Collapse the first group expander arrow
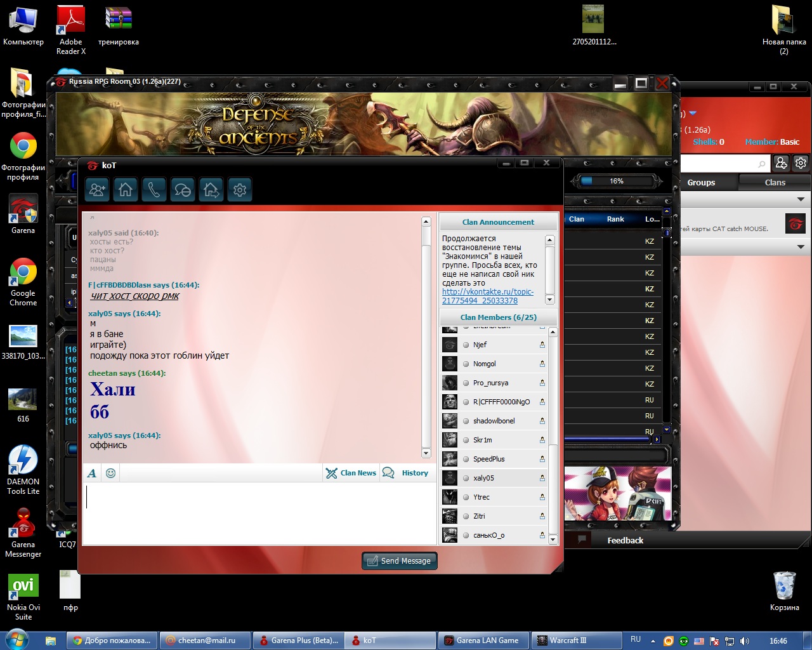 pos(801,199)
